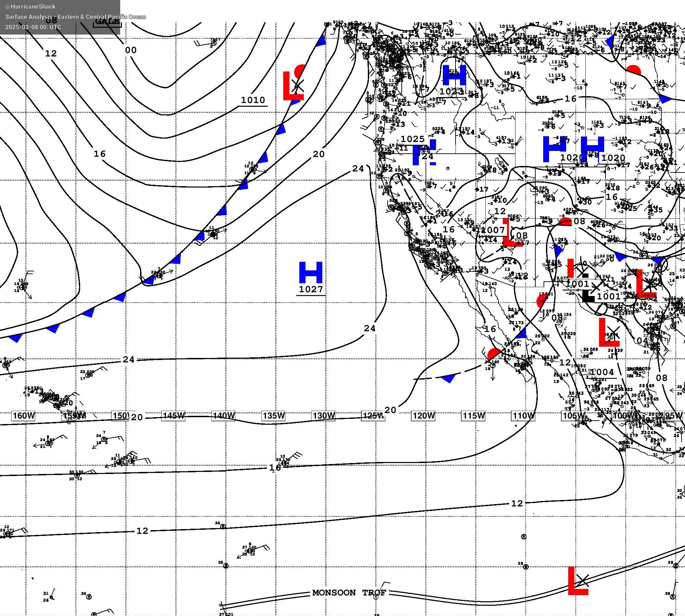The image size is (685, 616).
Task: Click the 1010 pressure value label
Action: point(253,100)
